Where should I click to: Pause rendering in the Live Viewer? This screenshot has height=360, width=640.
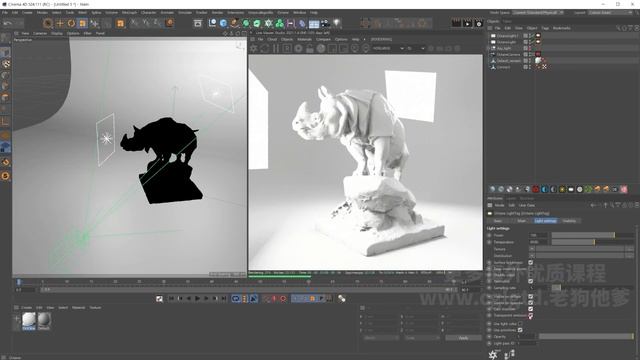click(x=276, y=49)
